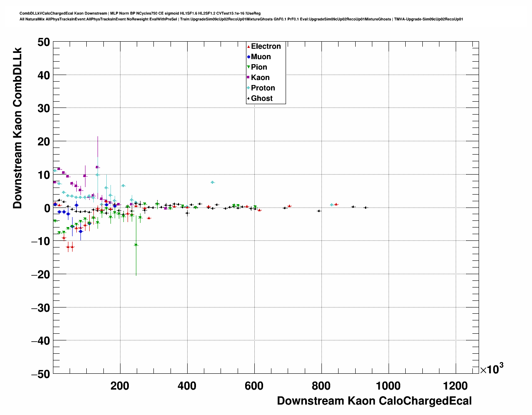This screenshot has height=415, width=532.
Task: Click the green Pion point near −11
Action: 136,245
